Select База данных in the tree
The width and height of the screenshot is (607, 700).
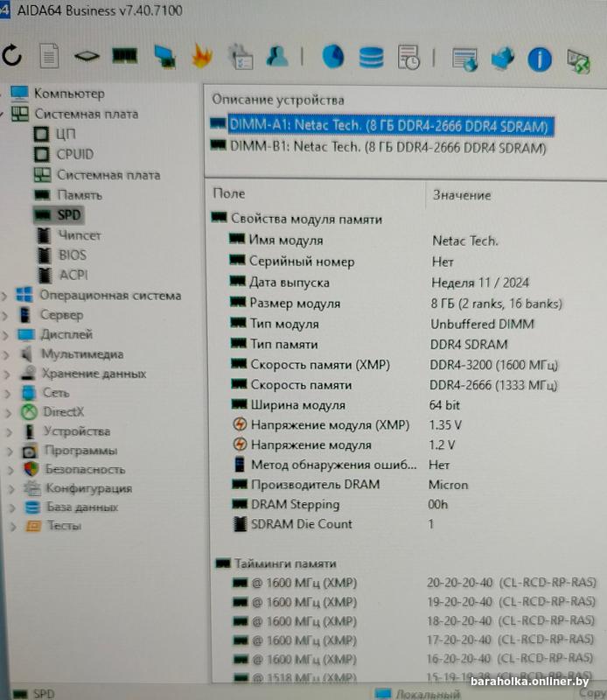click(x=82, y=507)
